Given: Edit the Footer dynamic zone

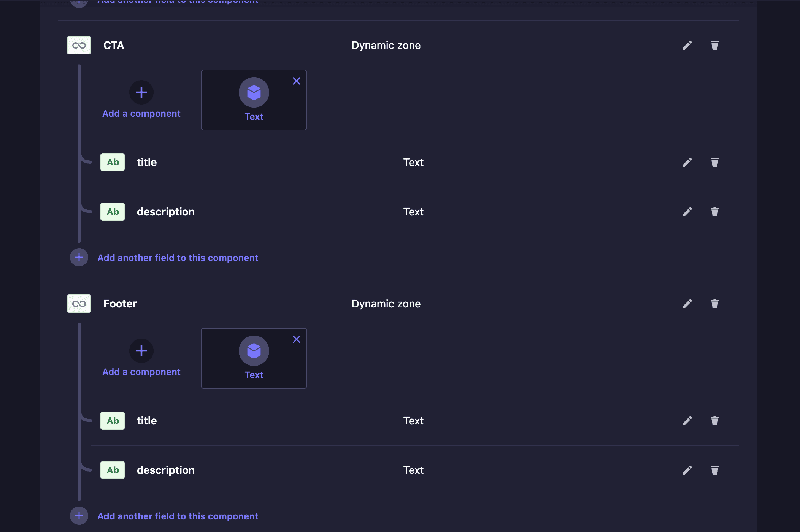Looking at the screenshot, I should pos(687,304).
